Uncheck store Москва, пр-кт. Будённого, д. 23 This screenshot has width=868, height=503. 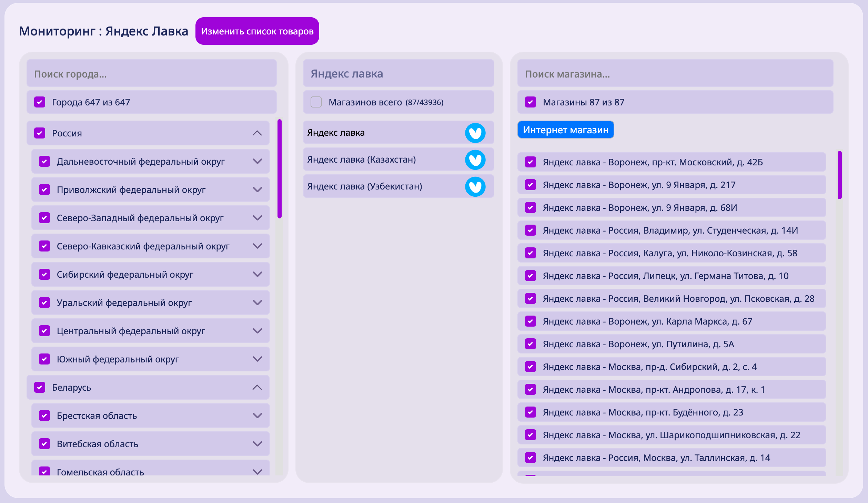click(x=530, y=412)
